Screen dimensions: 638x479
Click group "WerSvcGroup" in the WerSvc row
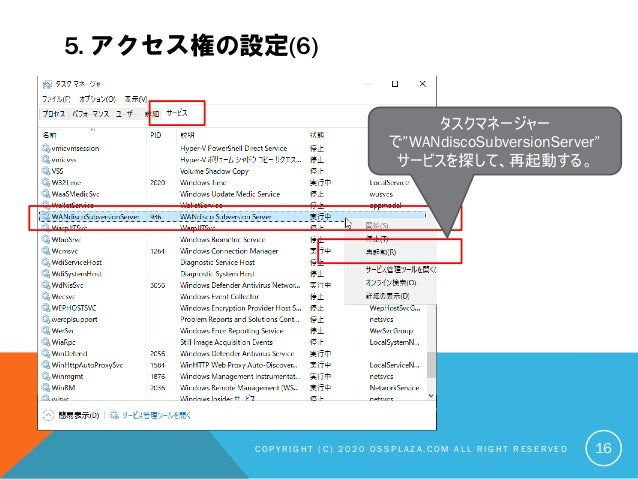(x=391, y=330)
